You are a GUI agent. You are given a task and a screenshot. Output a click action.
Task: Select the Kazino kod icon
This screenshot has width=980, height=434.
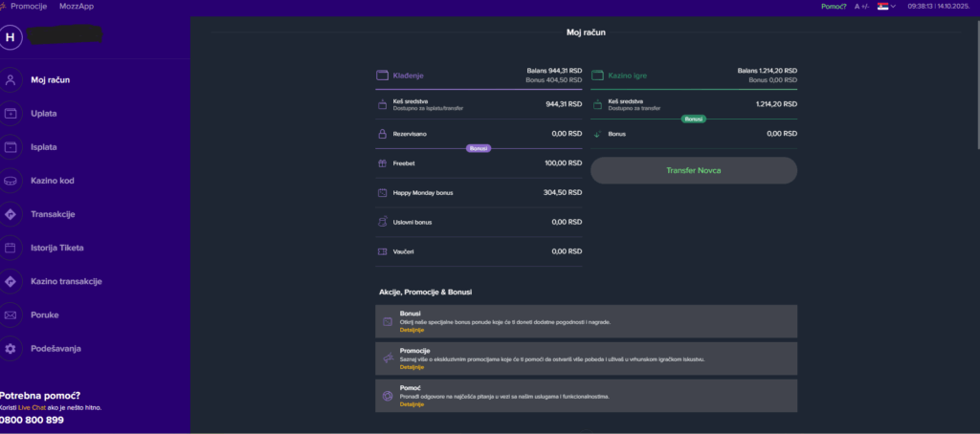click(11, 181)
